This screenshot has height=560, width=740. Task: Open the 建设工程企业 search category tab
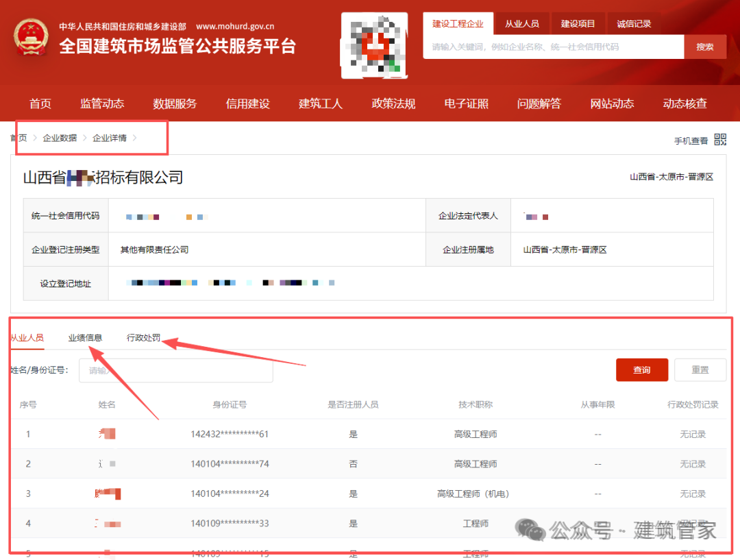pos(458,23)
